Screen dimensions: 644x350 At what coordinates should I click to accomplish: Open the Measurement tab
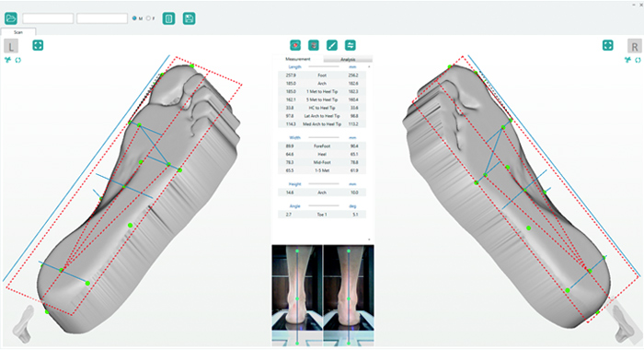(x=298, y=59)
